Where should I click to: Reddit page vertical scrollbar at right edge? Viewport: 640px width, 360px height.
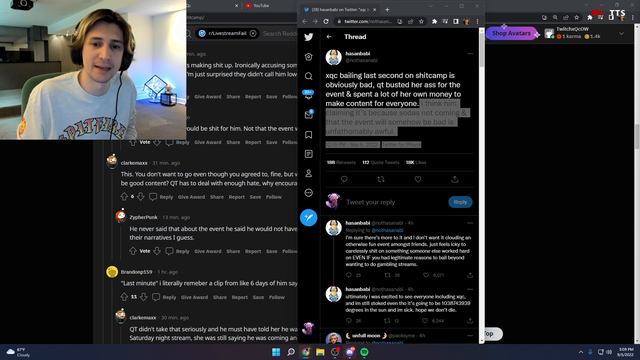637,137
